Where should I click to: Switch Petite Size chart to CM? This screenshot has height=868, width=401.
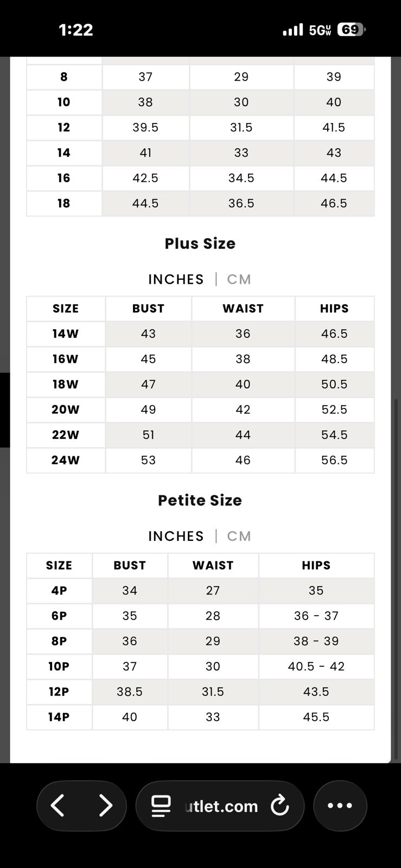coord(239,536)
